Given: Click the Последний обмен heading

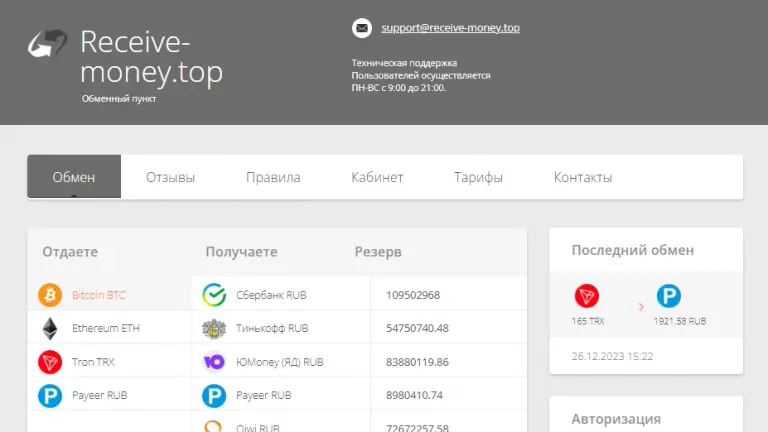Looking at the screenshot, I should [x=633, y=250].
